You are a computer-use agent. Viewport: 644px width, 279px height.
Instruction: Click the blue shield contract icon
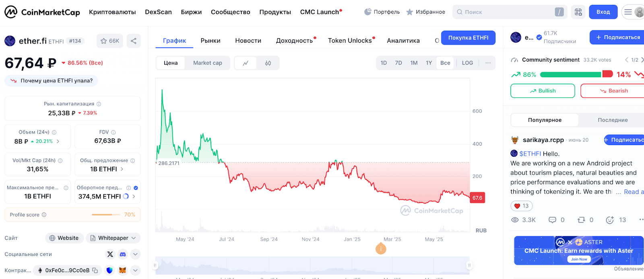tap(109, 270)
